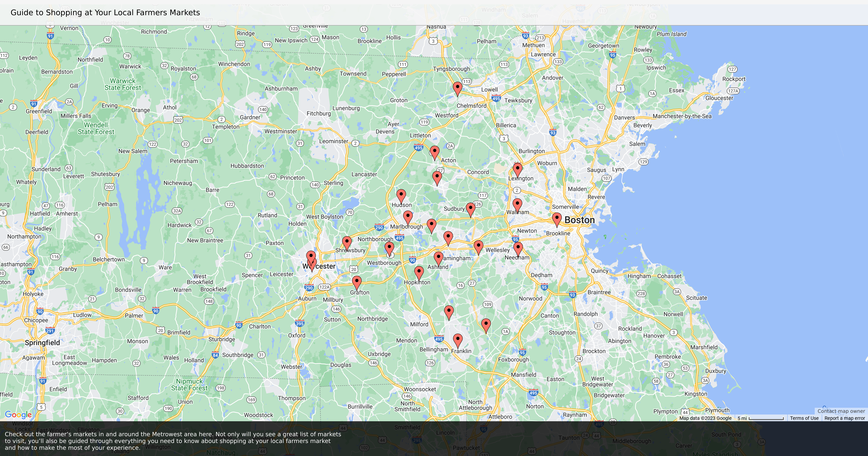Click the pin just east of Marlborough
Image resolution: width=868 pixels, height=456 pixels.
coord(431,226)
